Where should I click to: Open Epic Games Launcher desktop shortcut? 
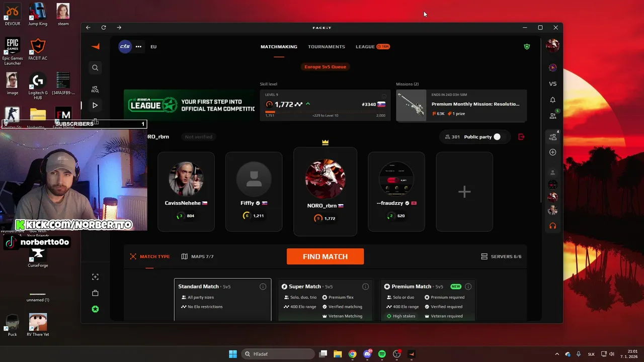13,51
